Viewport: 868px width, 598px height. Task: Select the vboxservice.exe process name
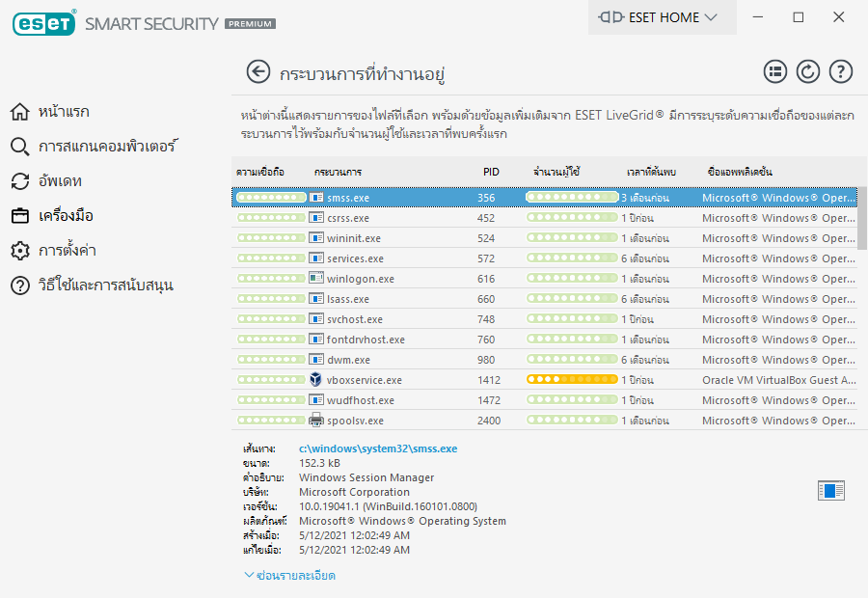tap(365, 380)
